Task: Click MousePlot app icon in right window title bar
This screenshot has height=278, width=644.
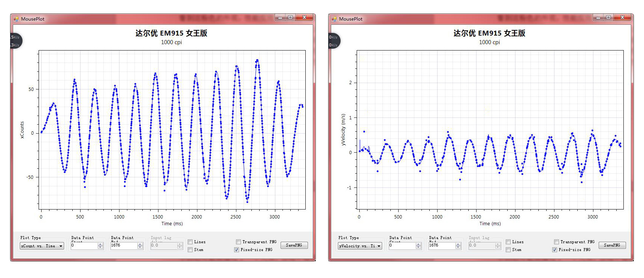Action: [x=334, y=19]
